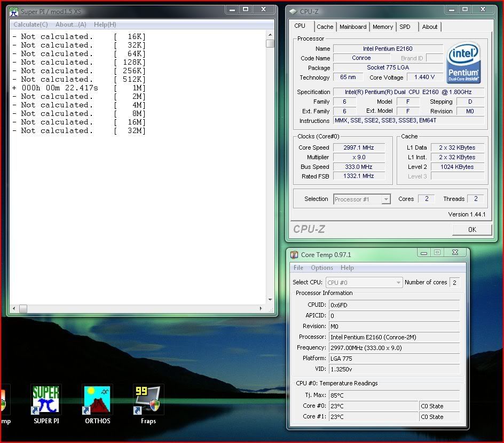Click the Core Voltage value 1.440 V
504x443 pixels.
[x=424, y=77]
